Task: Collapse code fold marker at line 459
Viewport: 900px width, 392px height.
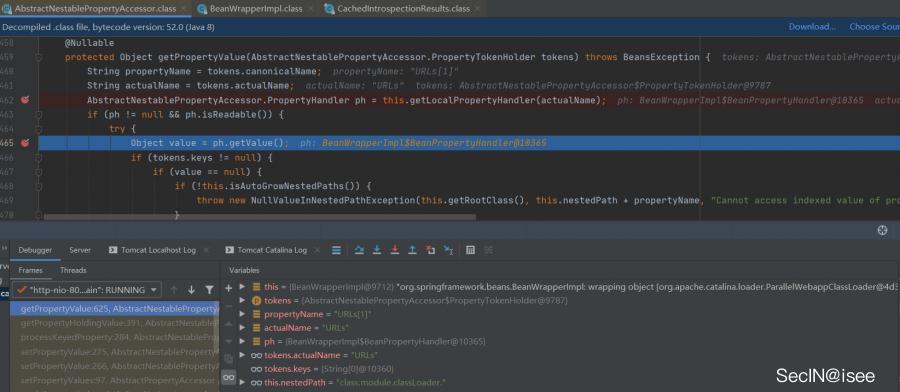Action: tap(38, 57)
